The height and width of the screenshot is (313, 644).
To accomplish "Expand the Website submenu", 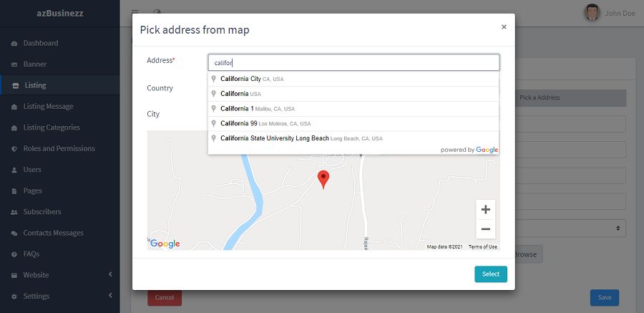I will pos(110,275).
